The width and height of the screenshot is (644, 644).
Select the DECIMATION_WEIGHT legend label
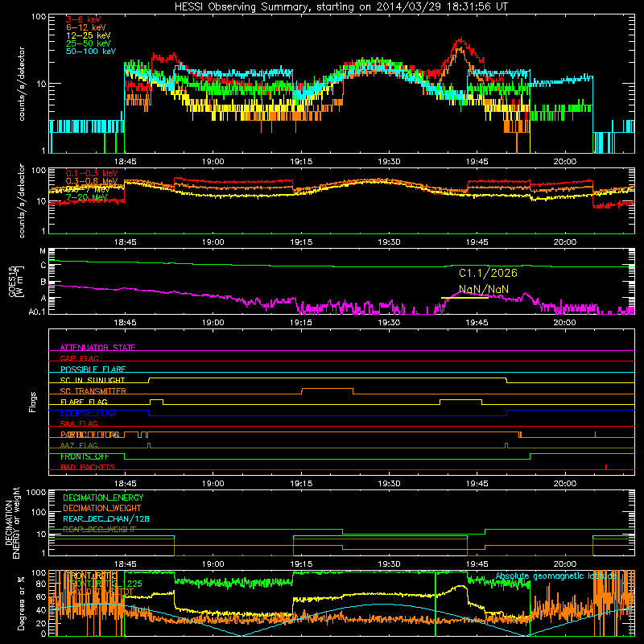tap(102, 508)
